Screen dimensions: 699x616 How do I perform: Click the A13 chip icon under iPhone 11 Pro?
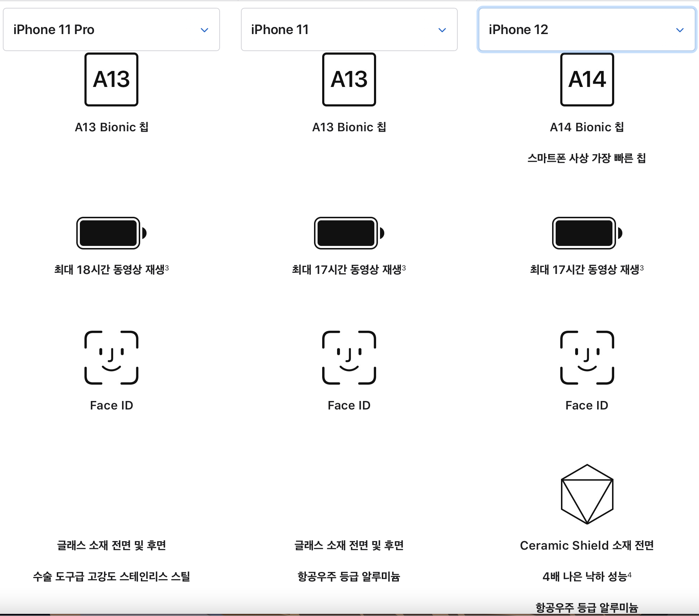tap(111, 79)
